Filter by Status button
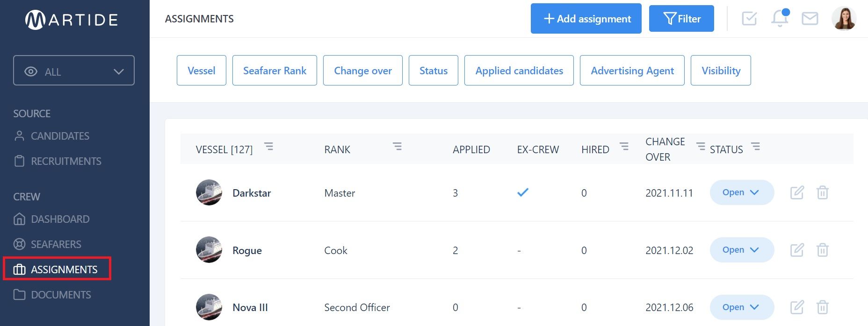This screenshot has width=868, height=326. pos(434,71)
